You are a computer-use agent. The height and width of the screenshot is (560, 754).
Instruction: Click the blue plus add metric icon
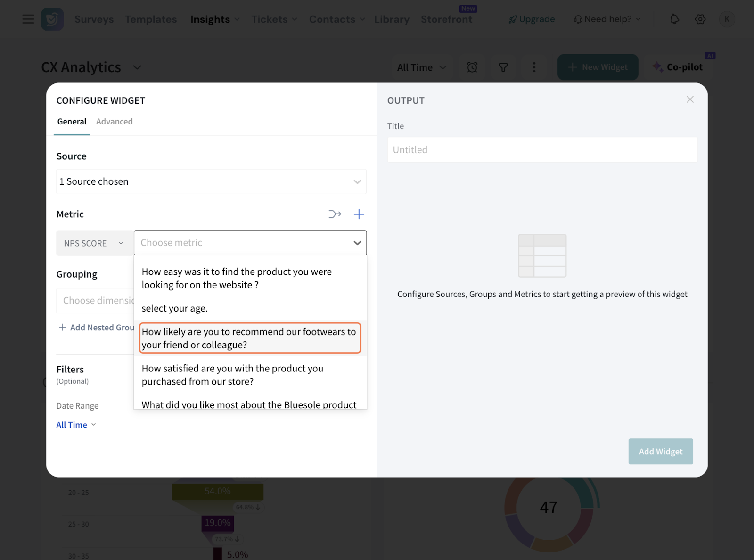(359, 214)
